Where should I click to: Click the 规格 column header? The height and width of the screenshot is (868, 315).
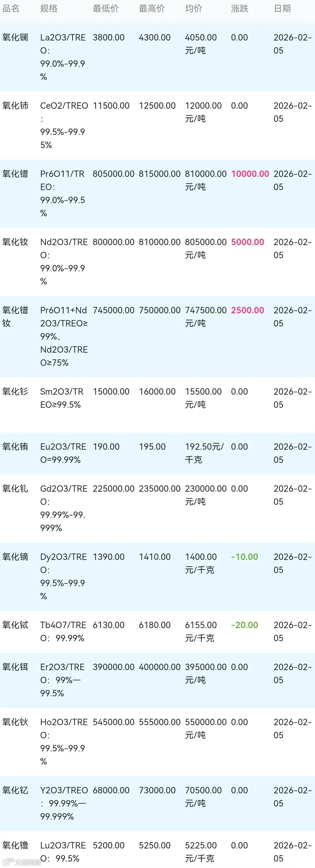click(49, 9)
